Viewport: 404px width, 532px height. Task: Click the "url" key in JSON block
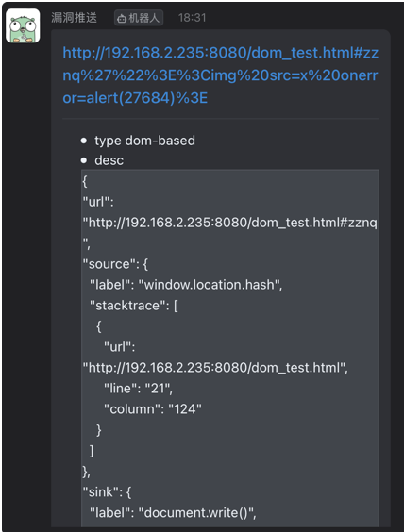coord(98,202)
